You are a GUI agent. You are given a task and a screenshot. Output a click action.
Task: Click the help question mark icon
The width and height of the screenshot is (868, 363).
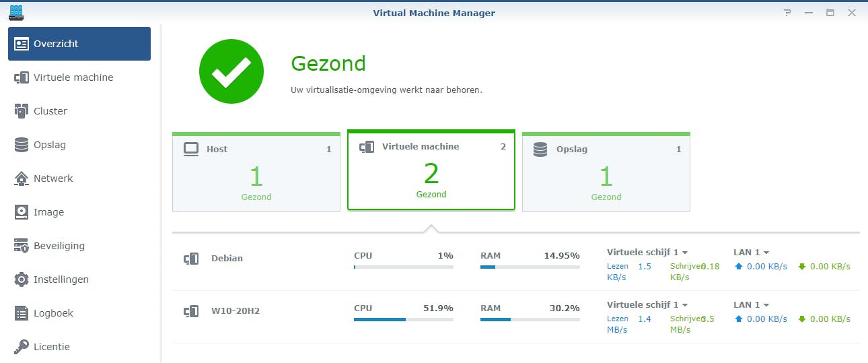788,13
